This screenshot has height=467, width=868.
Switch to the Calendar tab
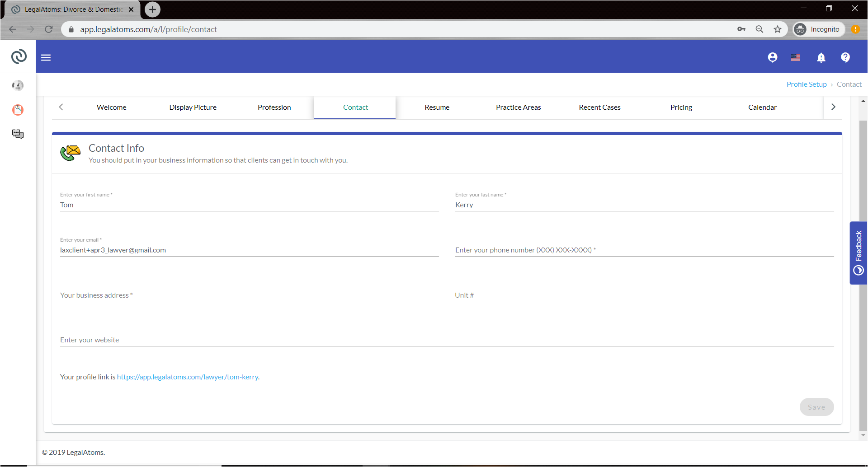point(763,107)
